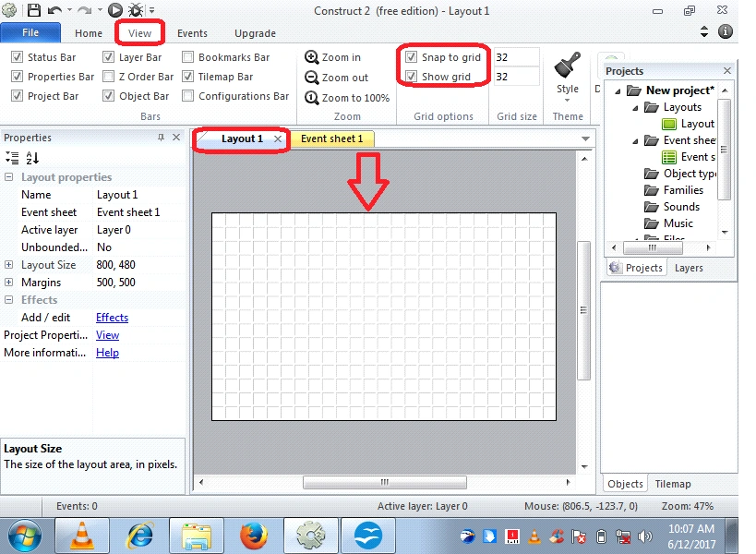Click the Effects link

(112, 318)
